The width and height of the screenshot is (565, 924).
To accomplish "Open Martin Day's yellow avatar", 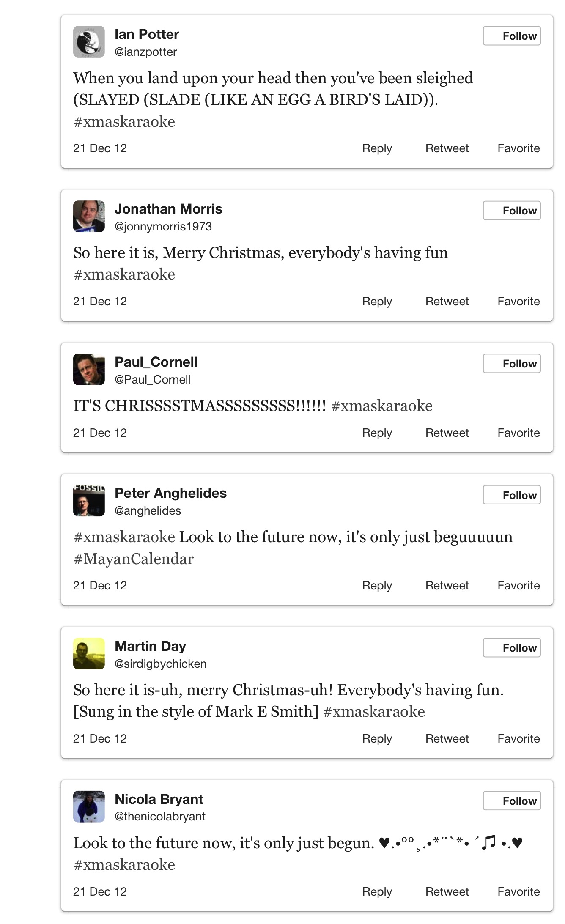I will [89, 653].
